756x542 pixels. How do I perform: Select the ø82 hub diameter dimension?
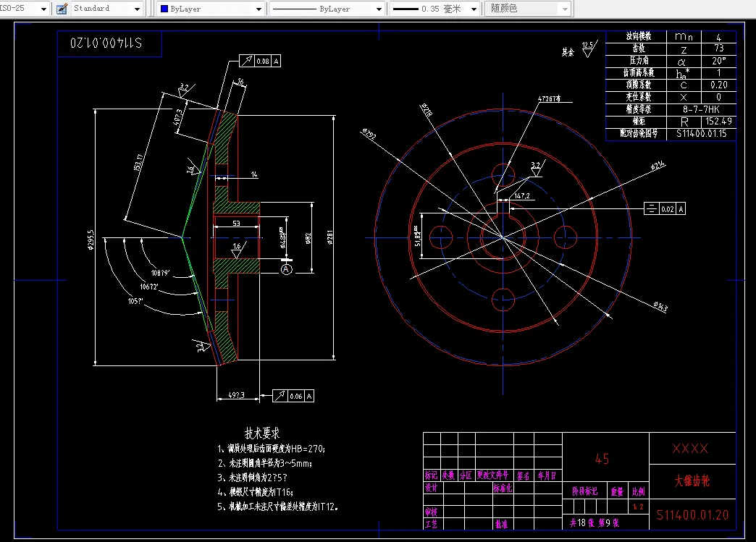coord(308,239)
